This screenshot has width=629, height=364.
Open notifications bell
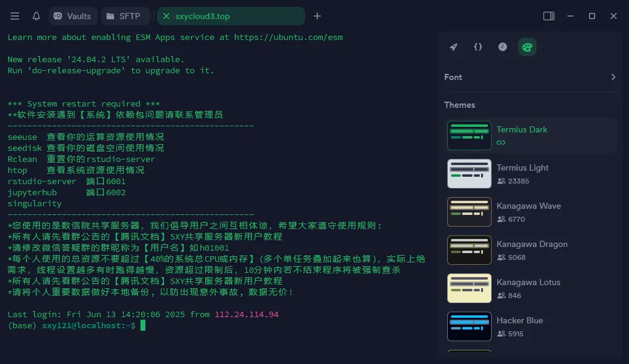tap(36, 16)
